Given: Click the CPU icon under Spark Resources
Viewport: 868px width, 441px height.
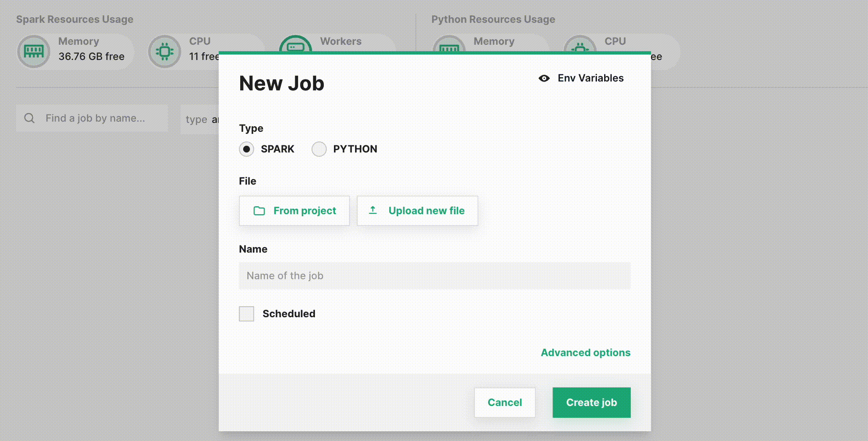Looking at the screenshot, I should click(x=165, y=51).
